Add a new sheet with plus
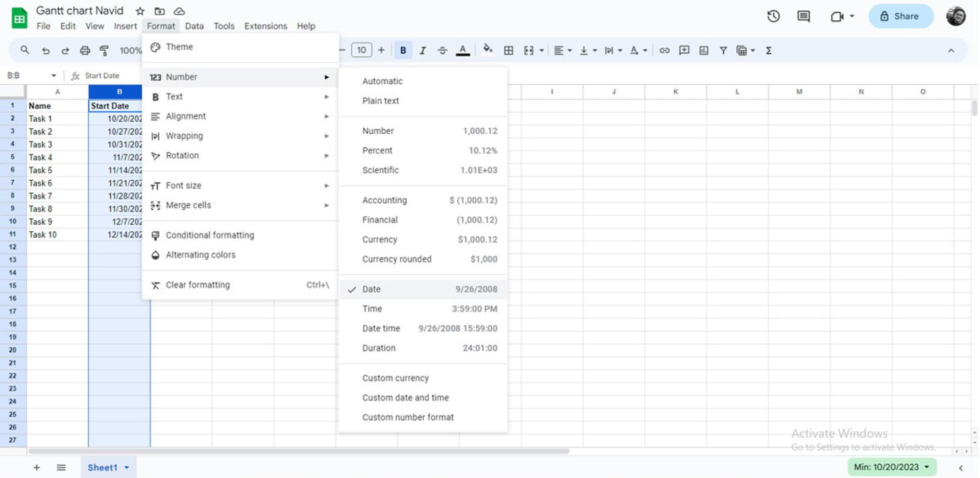Screen dimensions: 980x478 37,467
